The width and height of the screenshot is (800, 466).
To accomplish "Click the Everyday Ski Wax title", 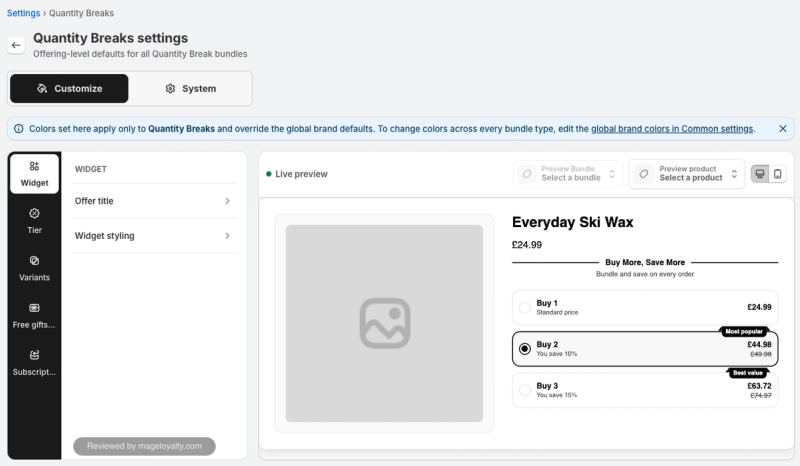I will tap(572, 222).
